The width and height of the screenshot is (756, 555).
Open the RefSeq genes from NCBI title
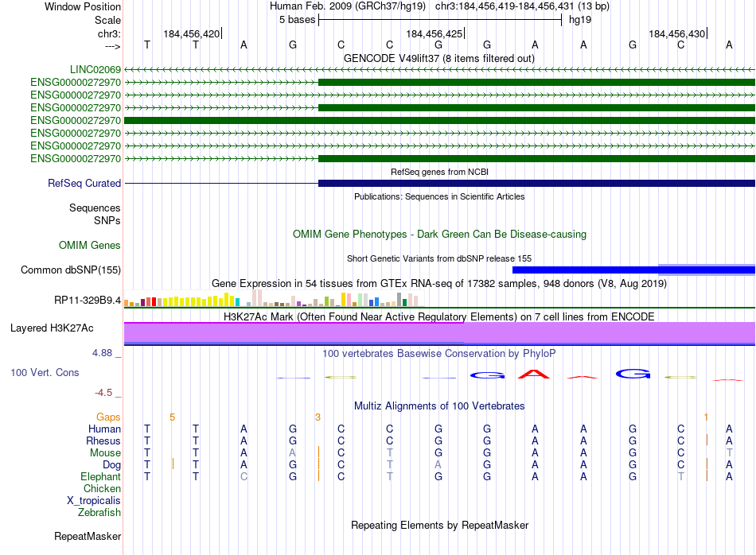(x=439, y=172)
